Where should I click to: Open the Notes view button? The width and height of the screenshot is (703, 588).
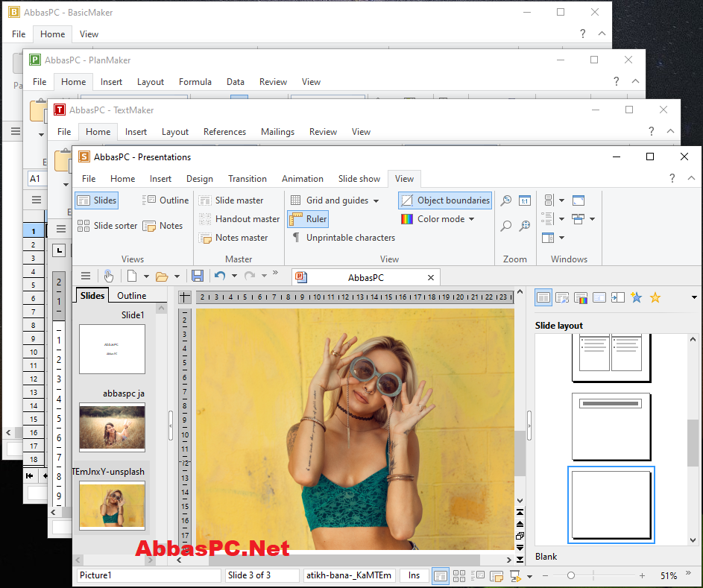pyautogui.click(x=163, y=226)
